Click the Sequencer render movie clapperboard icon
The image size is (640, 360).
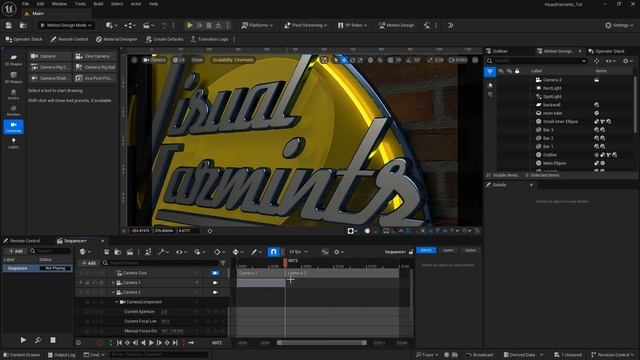click(x=130, y=252)
